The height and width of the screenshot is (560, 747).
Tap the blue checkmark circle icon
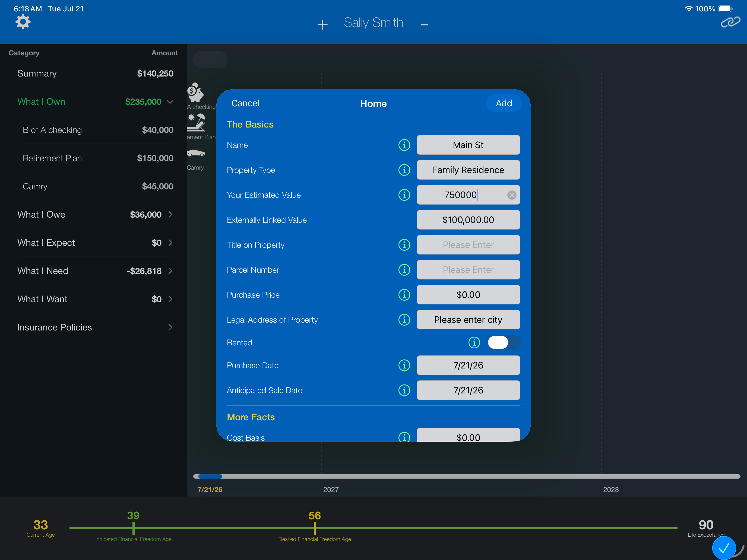724,548
